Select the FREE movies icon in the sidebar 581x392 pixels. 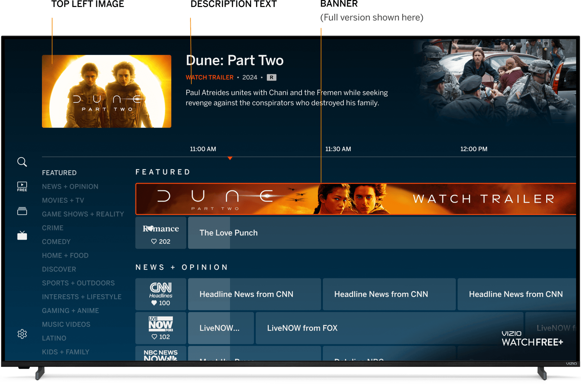[22, 186]
